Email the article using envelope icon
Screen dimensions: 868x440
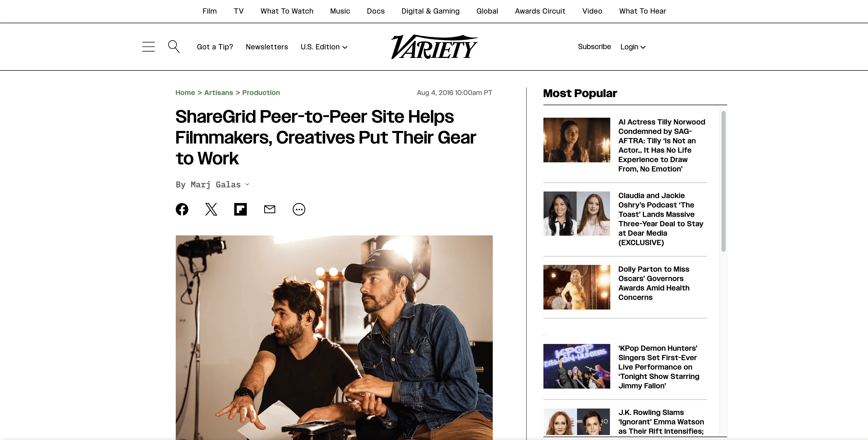(x=269, y=209)
